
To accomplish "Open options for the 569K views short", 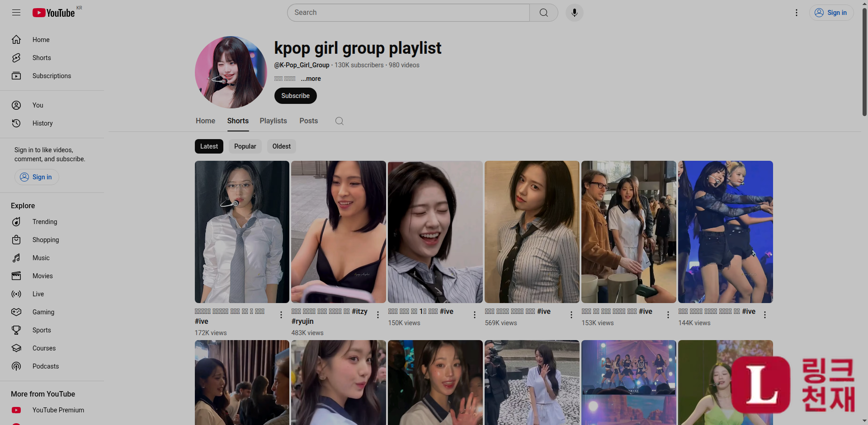I will point(571,315).
